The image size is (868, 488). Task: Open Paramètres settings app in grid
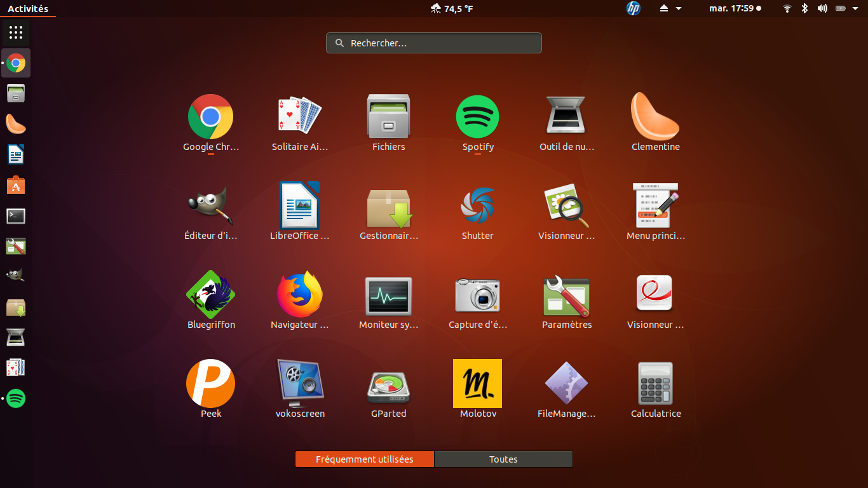click(x=566, y=295)
